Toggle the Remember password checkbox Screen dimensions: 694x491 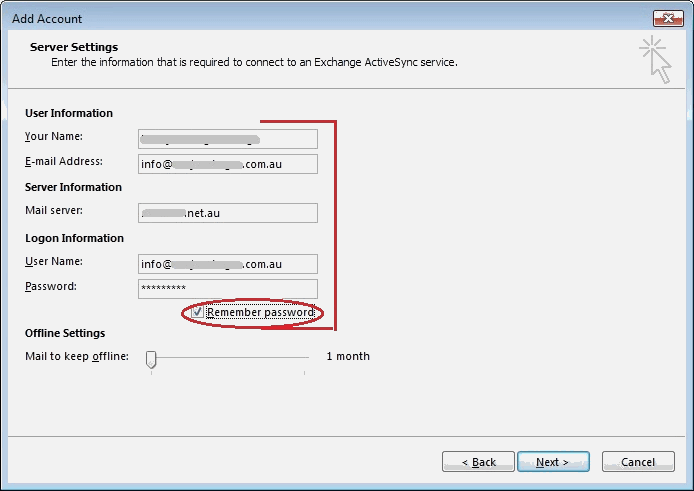coord(197,312)
